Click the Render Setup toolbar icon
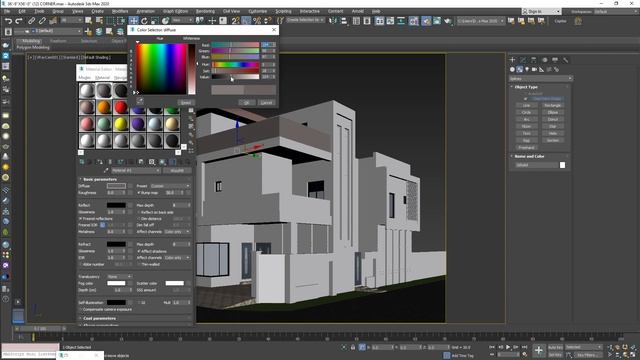 426,20
